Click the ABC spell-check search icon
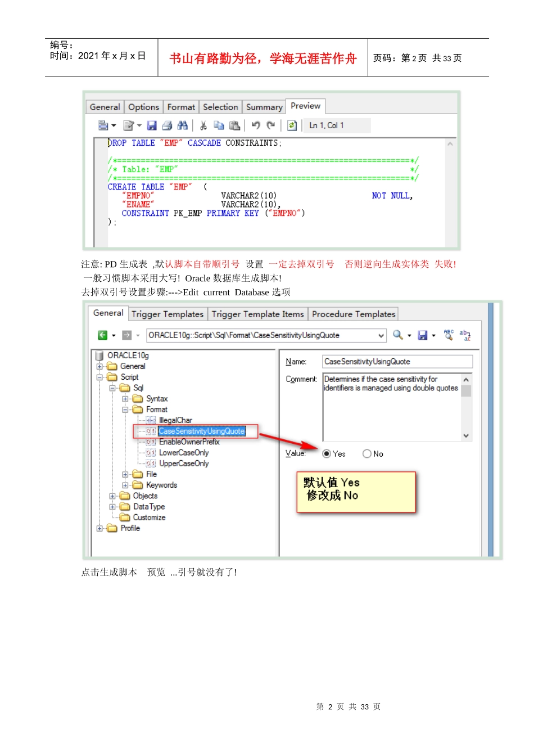The width and height of the screenshot is (534, 756). click(449, 335)
